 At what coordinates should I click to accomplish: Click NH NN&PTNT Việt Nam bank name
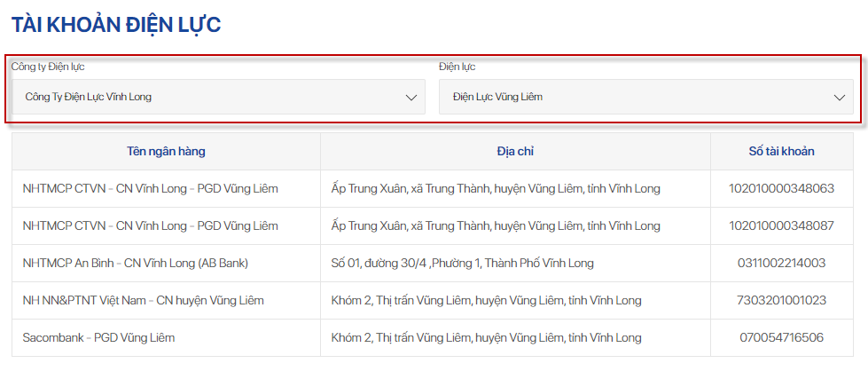click(x=143, y=300)
